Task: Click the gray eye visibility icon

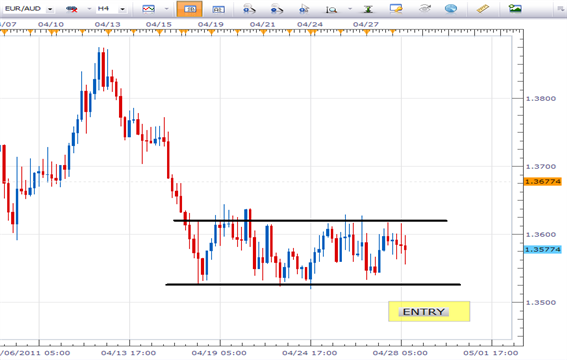Action: point(425,8)
